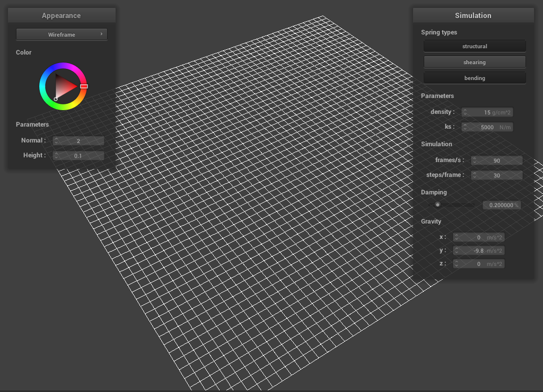Viewport: 543px width, 392px height.
Task: Click the gravity y stepper arrows
Action: [457, 251]
